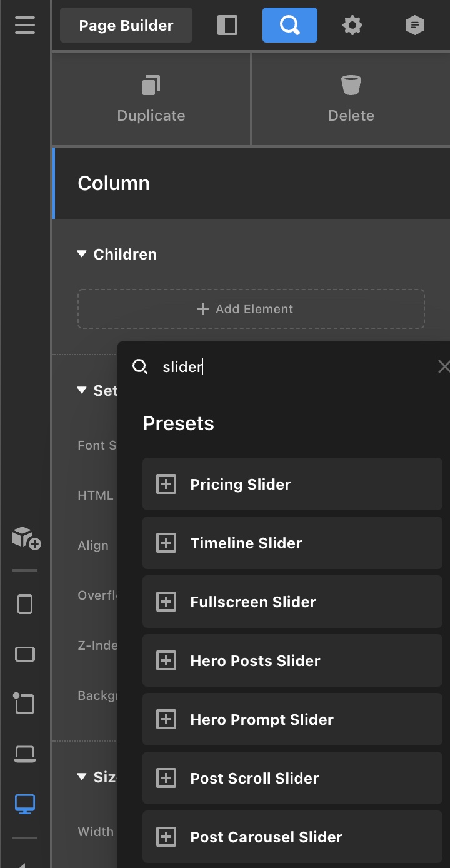Close the preset search popup
This screenshot has height=868, width=450.
(x=443, y=367)
